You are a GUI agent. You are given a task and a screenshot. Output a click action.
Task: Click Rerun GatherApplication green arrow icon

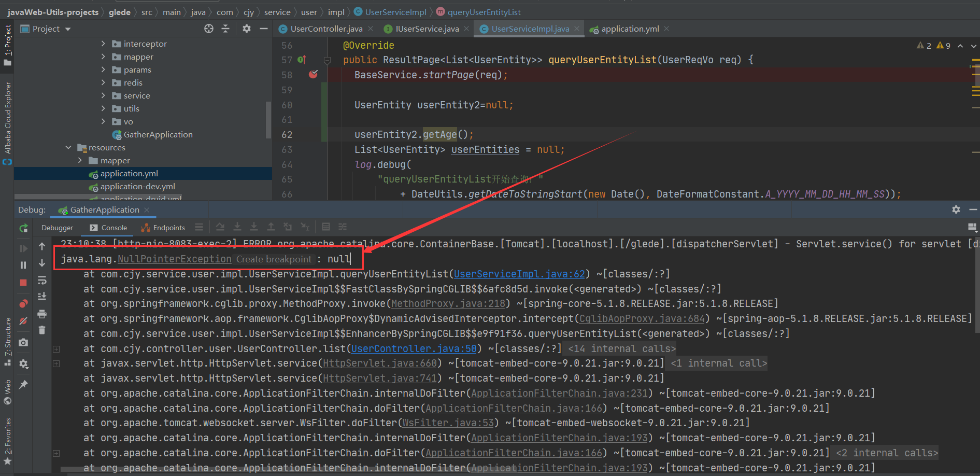tap(23, 228)
